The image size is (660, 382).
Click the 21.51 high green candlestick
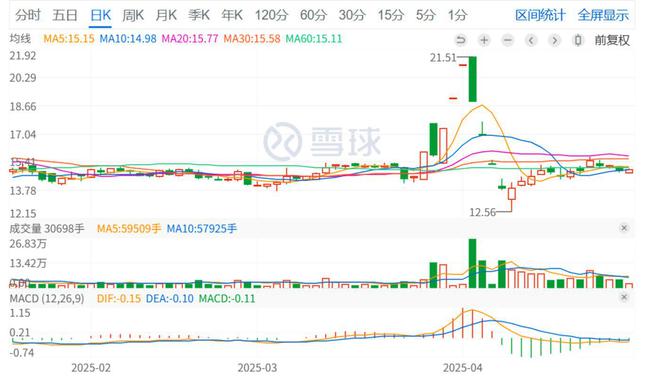pos(473,79)
